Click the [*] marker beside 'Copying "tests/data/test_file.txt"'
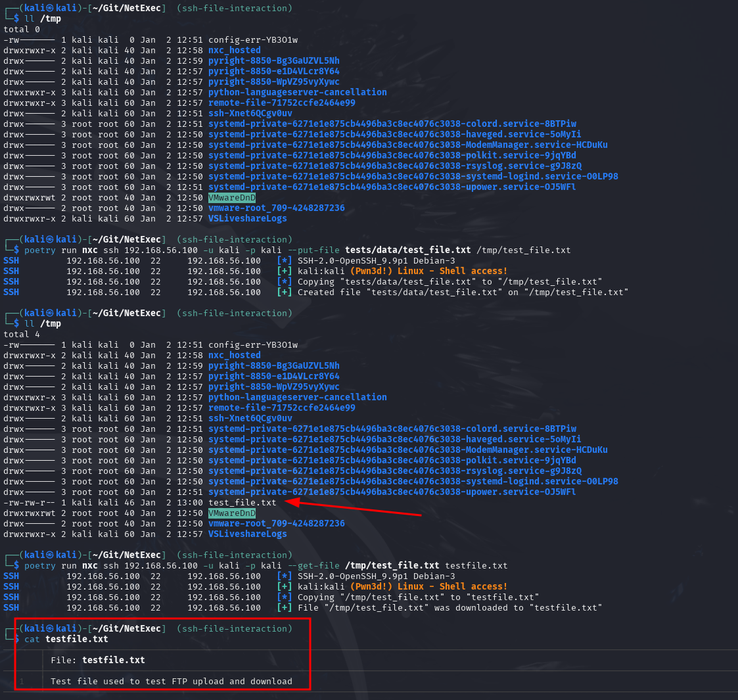This screenshot has height=700, width=738. 285,281
